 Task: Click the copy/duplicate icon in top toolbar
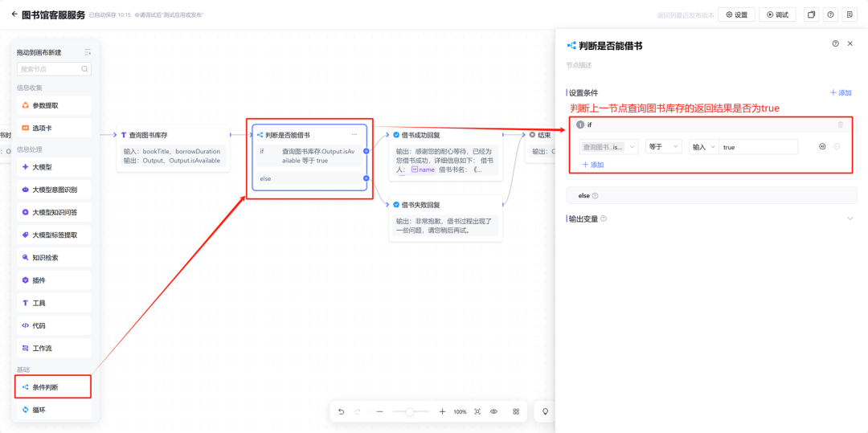[x=812, y=15]
